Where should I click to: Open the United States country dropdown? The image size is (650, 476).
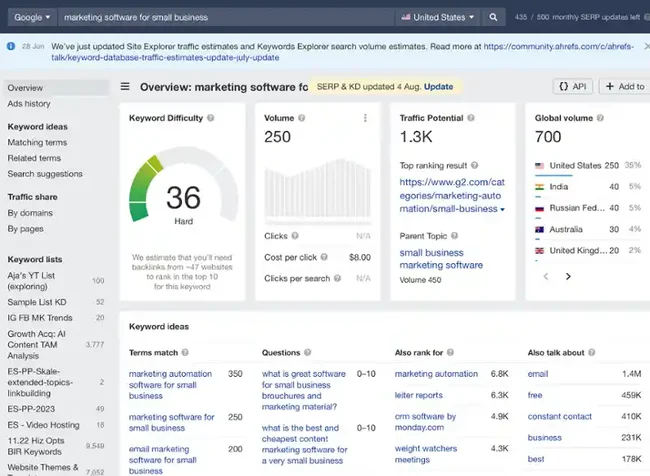[437, 17]
